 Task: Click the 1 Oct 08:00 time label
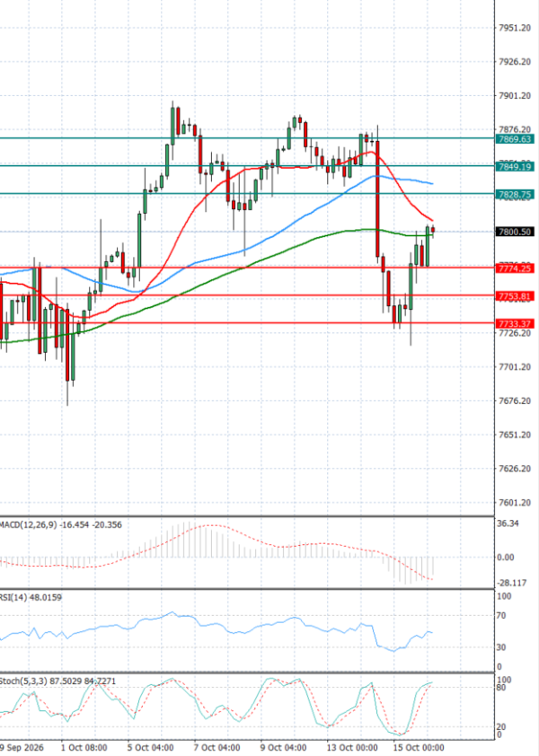tap(84, 748)
